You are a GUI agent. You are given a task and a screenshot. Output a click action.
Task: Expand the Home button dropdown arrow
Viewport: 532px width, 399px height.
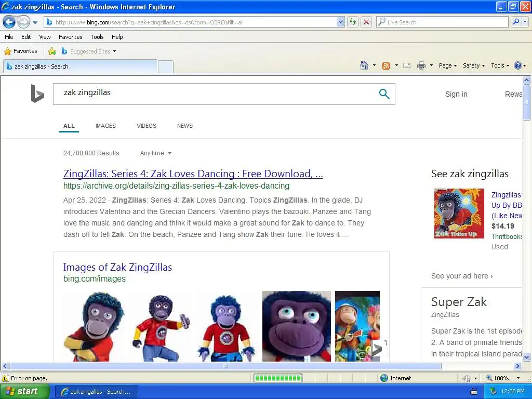tap(374, 65)
